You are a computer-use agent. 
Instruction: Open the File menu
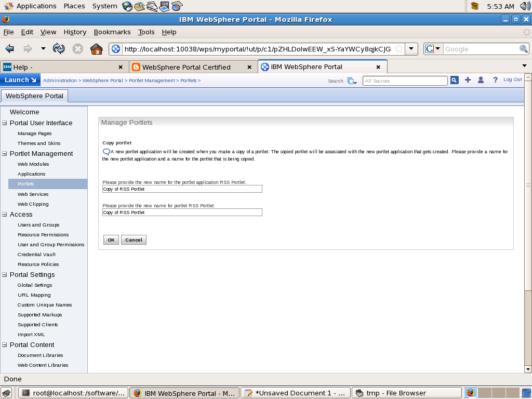coord(8,32)
